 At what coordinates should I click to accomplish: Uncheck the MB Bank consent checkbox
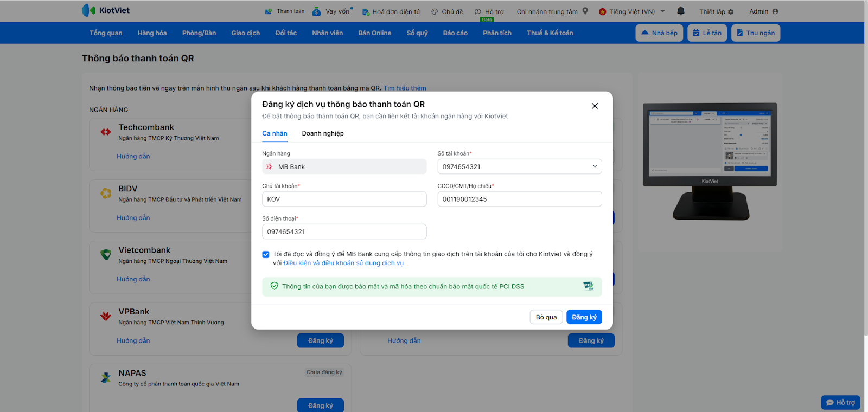click(x=266, y=254)
